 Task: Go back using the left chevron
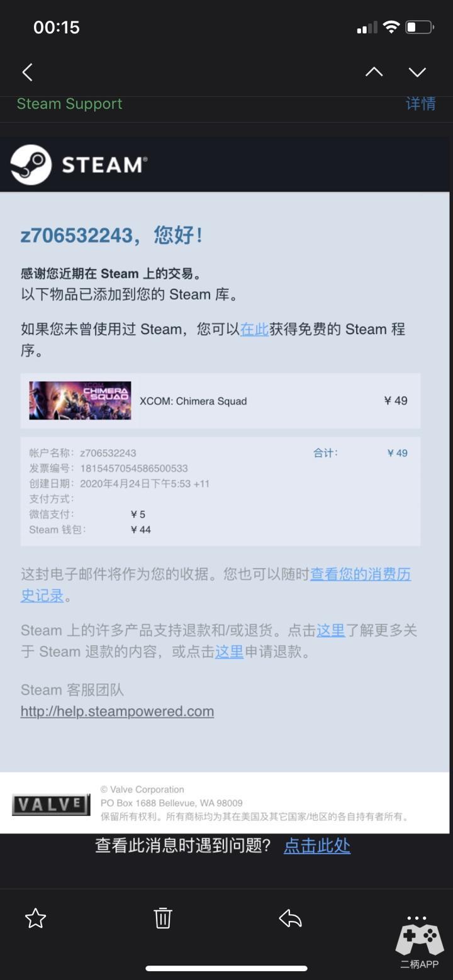27,72
